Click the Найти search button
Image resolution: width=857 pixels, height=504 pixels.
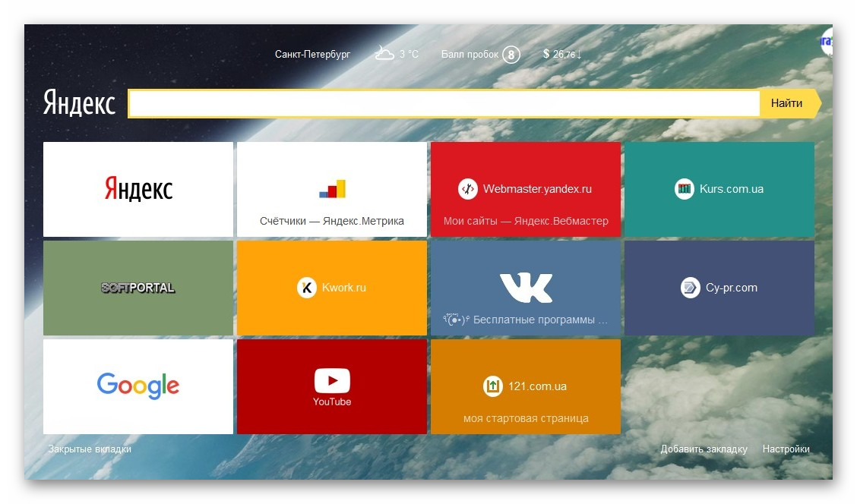point(787,103)
